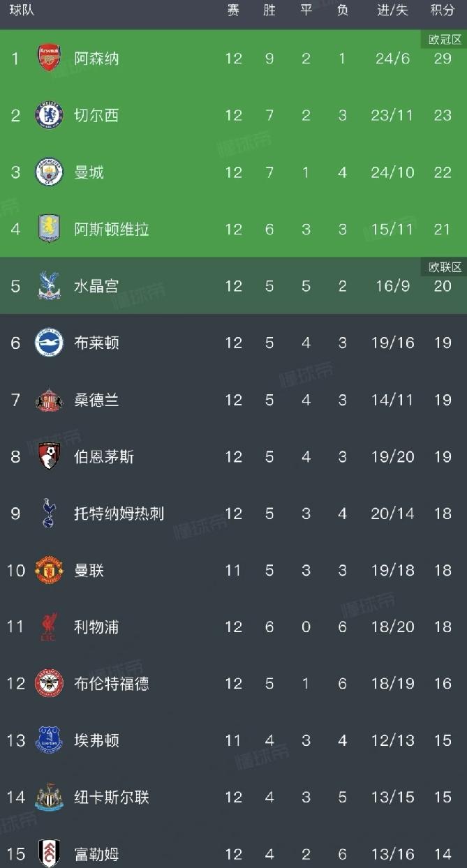Open team name 水晶宫
This screenshot has height=868, width=467.
point(97,286)
